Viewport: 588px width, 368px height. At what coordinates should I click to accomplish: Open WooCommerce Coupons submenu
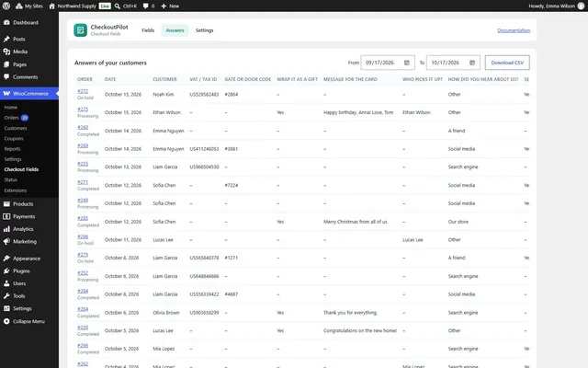pos(14,139)
